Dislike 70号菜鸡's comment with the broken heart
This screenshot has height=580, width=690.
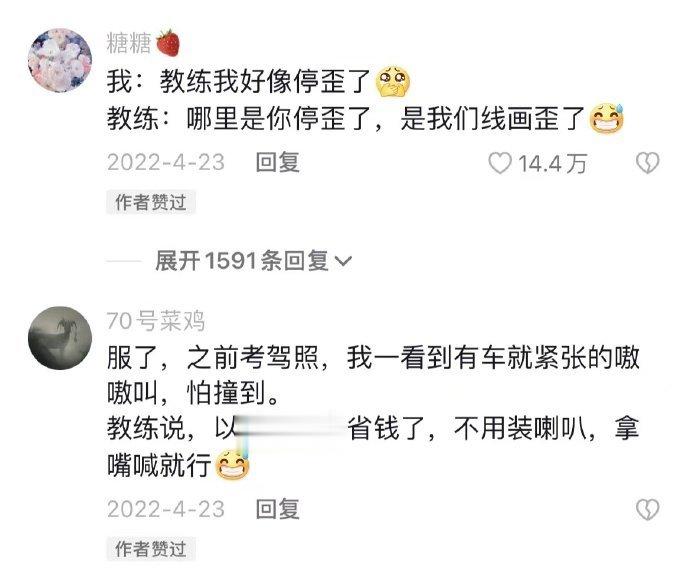tap(647, 509)
